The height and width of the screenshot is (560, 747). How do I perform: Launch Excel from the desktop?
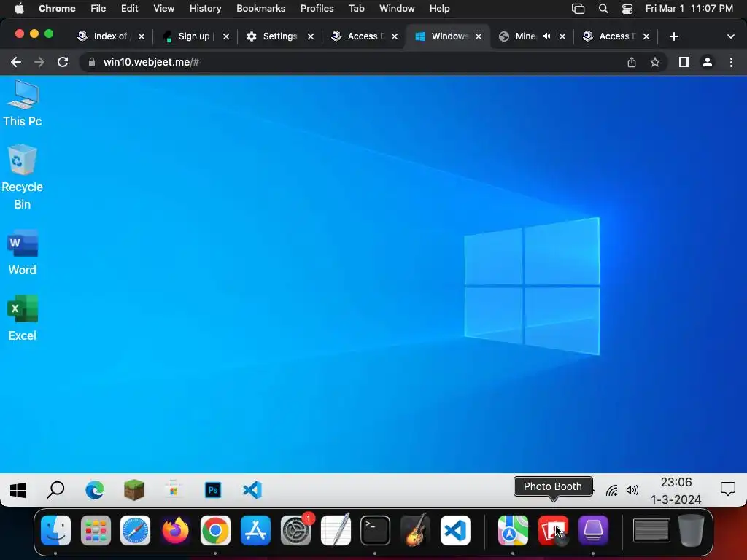[x=22, y=318]
